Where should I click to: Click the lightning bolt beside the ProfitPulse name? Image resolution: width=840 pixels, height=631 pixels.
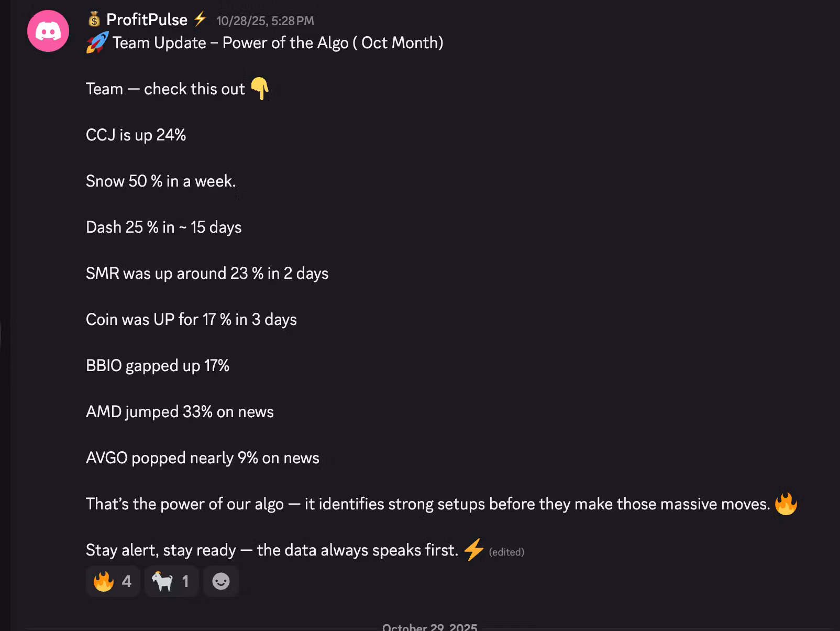pyautogui.click(x=200, y=20)
